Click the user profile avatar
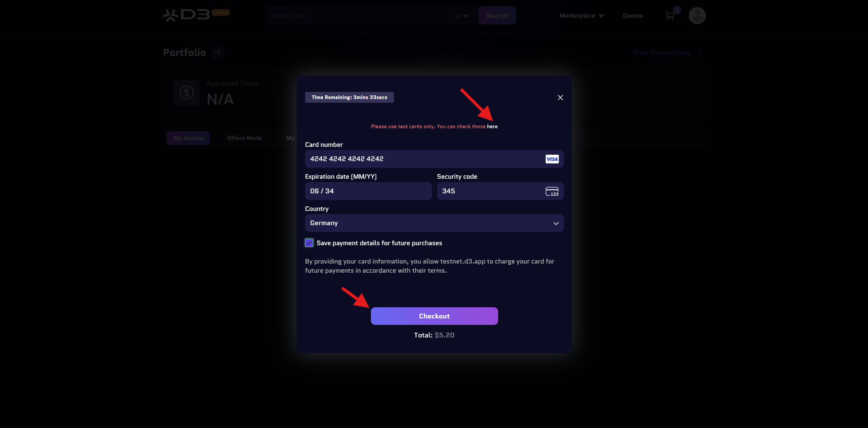 coord(697,16)
